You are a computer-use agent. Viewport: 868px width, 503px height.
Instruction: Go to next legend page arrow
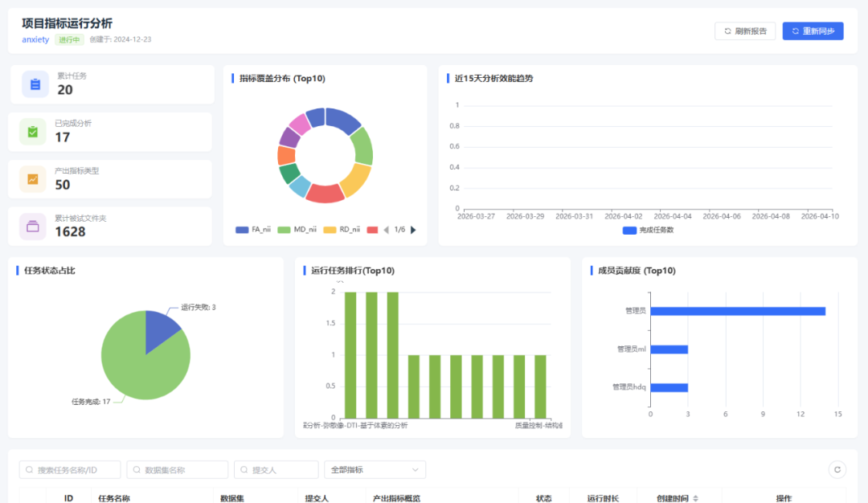pyautogui.click(x=413, y=230)
